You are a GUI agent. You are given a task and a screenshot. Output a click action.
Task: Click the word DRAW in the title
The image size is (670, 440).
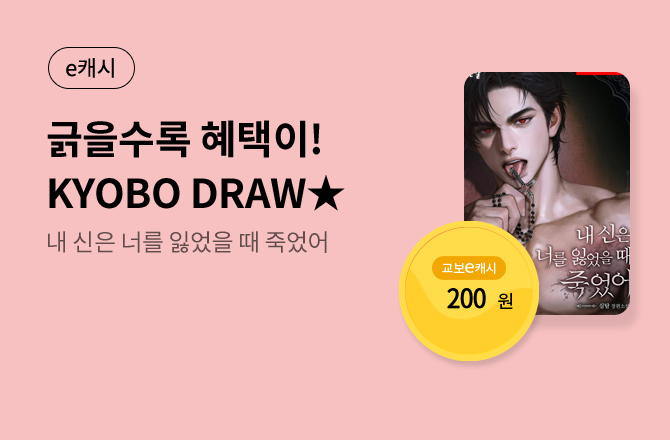248,194
